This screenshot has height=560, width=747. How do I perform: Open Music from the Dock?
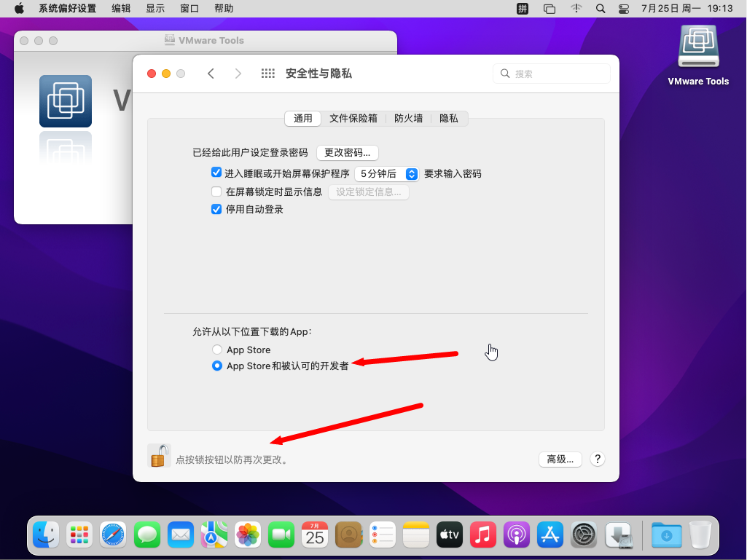click(x=483, y=535)
